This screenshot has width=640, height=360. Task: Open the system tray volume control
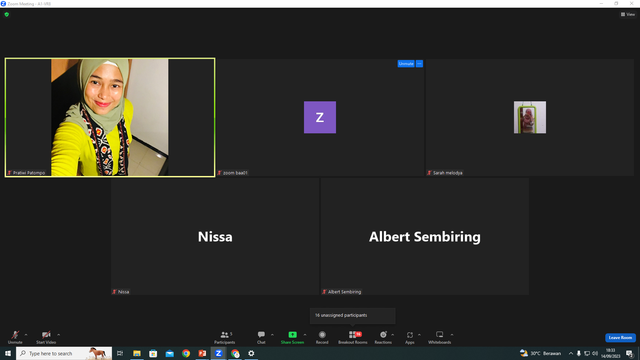[x=595, y=353]
